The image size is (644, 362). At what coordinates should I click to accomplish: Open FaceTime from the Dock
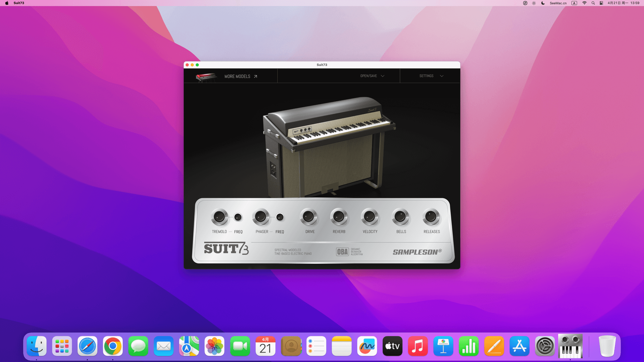pyautogui.click(x=240, y=346)
